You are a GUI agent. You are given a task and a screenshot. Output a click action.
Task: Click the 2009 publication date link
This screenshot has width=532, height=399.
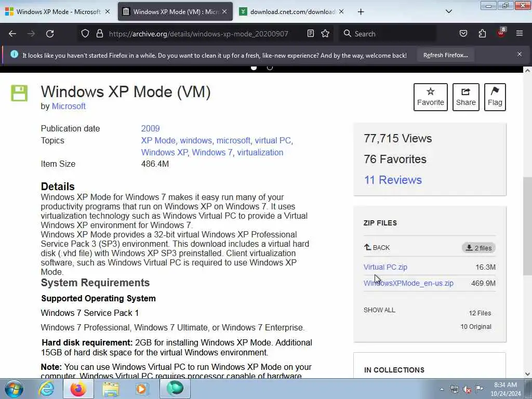point(150,129)
